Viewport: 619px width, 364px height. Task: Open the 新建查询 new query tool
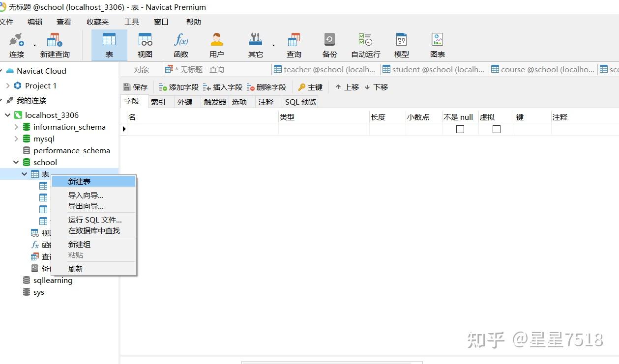(55, 45)
